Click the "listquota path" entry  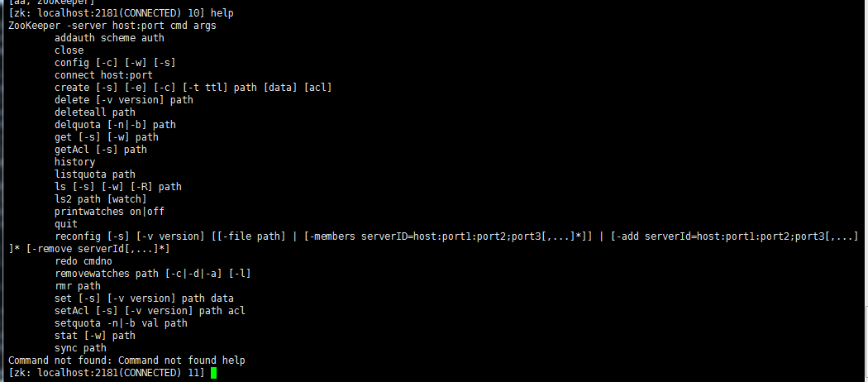(95, 174)
